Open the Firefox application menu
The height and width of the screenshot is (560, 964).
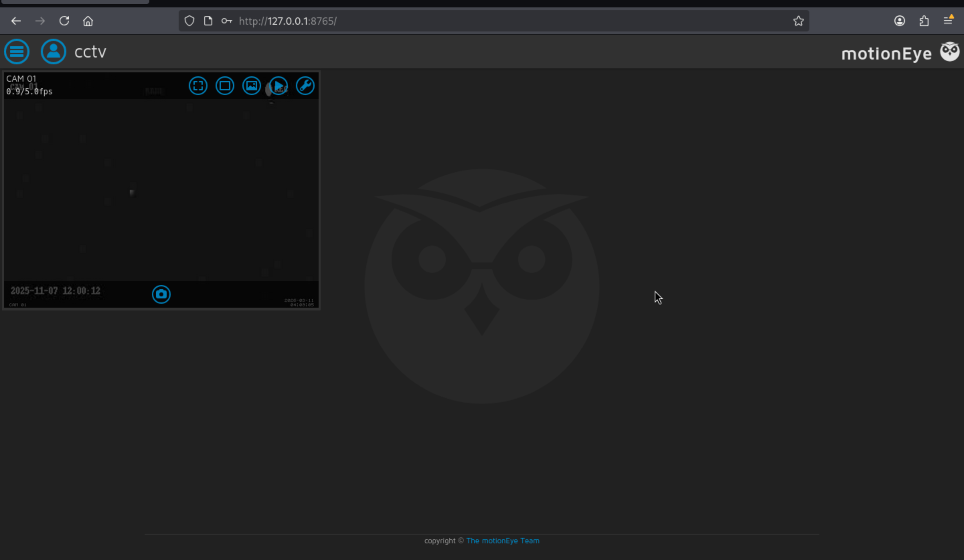(948, 21)
